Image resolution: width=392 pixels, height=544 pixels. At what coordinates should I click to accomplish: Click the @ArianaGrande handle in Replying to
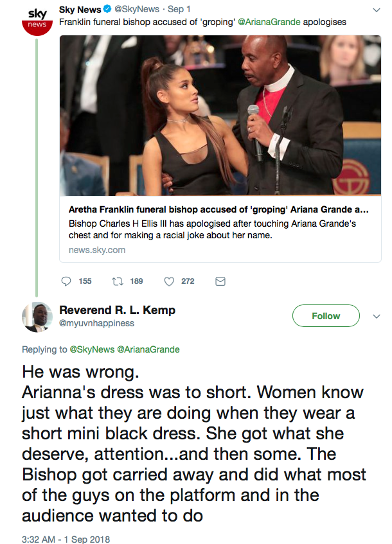pos(148,349)
